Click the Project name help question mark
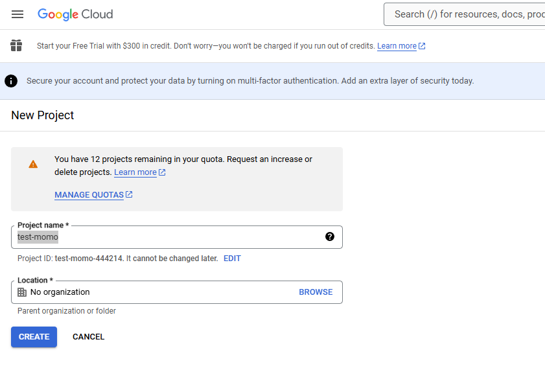This screenshot has width=545, height=392. coord(330,237)
